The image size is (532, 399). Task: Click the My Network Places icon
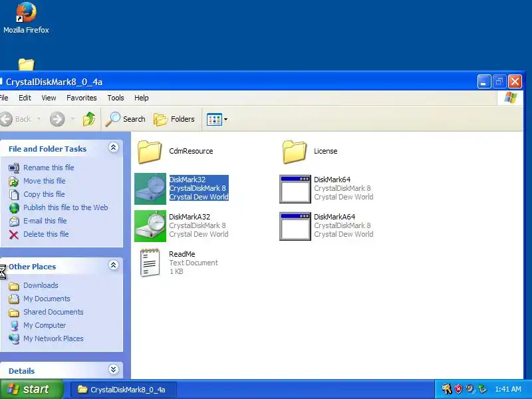point(14,339)
